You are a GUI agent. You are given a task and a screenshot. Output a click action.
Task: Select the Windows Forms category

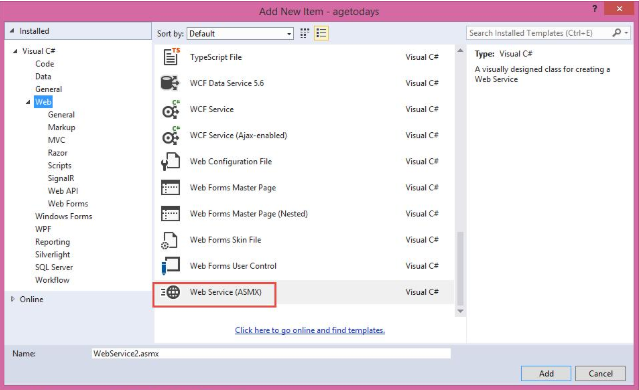(64, 216)
